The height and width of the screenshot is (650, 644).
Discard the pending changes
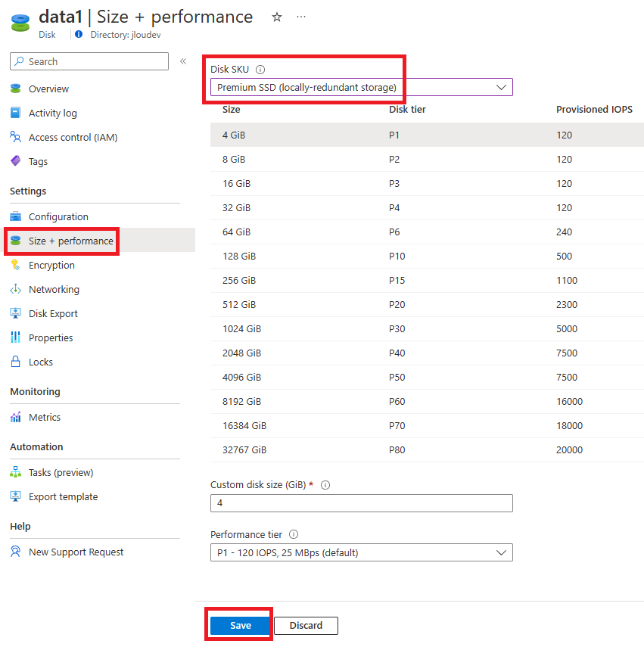(x=306, y=625)
